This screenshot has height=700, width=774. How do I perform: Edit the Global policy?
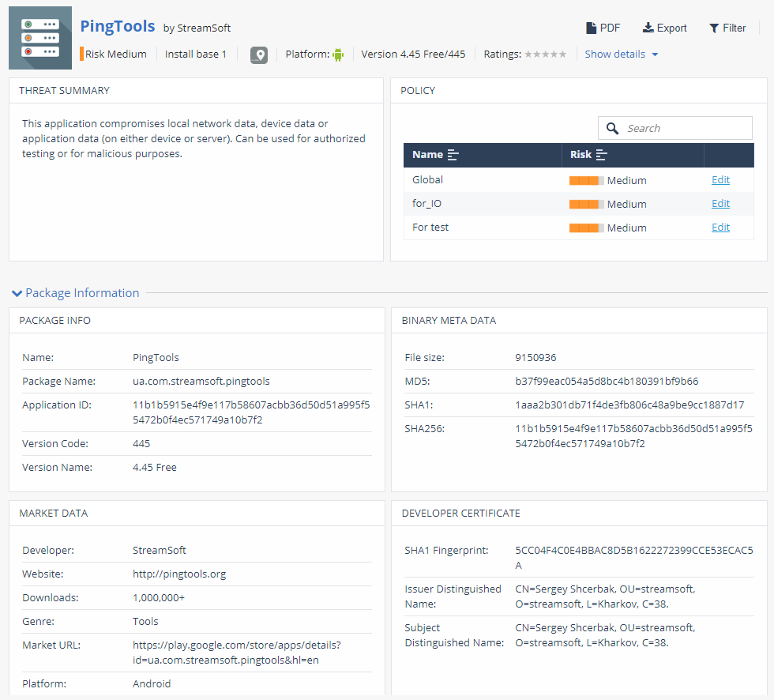[x=720, y=180]
